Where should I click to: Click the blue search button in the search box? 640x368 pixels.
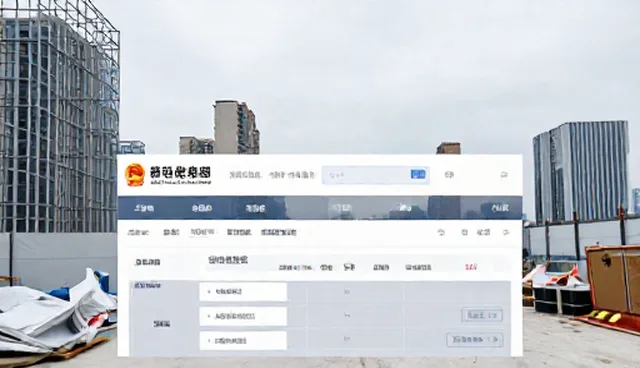tap(418, 175)
